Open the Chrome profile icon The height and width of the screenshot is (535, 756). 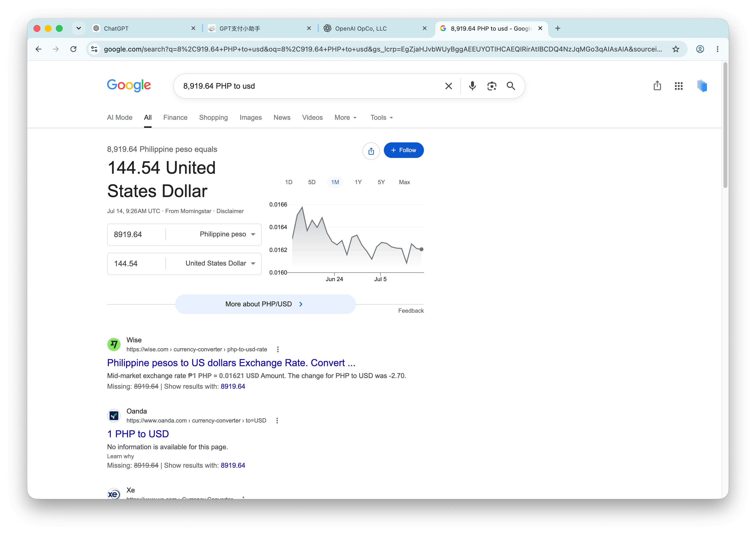click(700, 49)
